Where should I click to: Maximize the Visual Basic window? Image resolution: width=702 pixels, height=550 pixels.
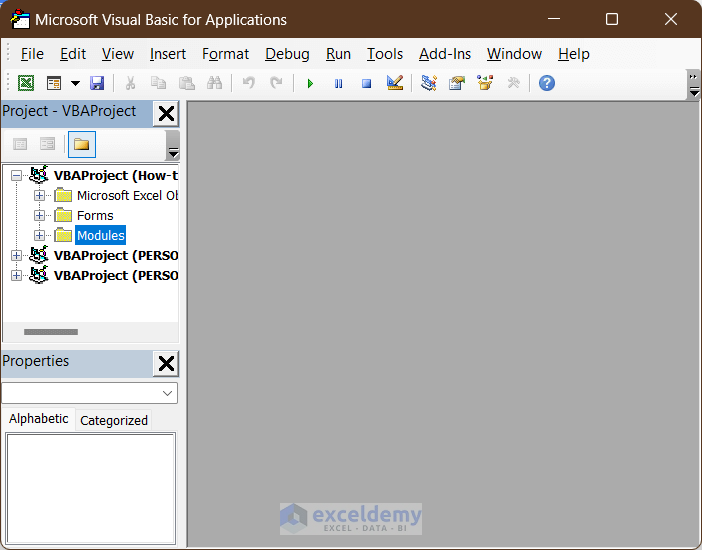[x=612, y=19]
